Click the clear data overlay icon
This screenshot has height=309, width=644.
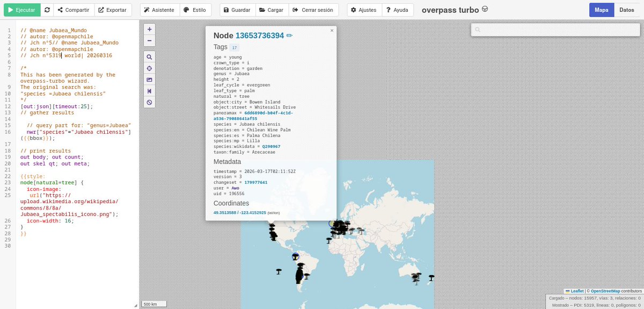point(149,102)
